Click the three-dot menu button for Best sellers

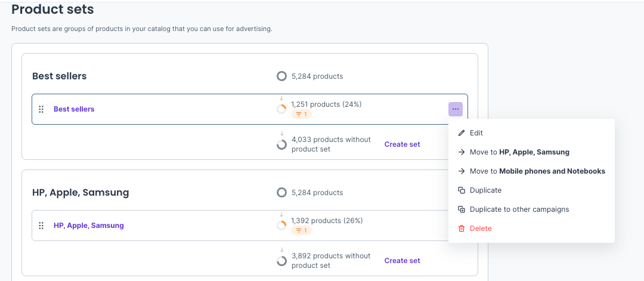click(x=455, y=109)
